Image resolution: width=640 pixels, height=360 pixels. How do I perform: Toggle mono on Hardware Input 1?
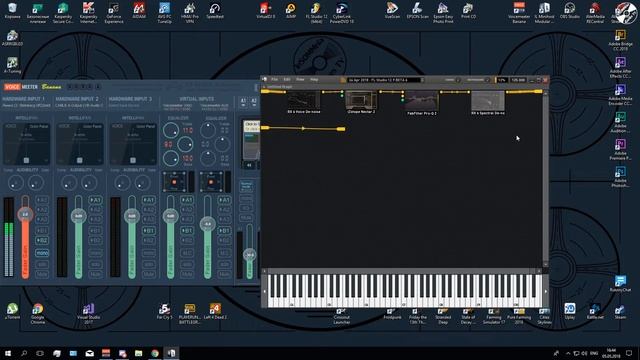[42, 253]
